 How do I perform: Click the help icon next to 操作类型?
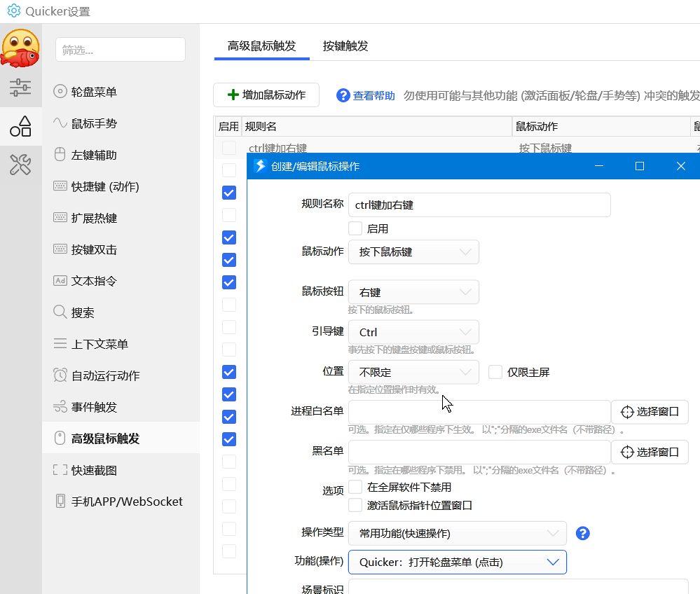tap(582, 533)
